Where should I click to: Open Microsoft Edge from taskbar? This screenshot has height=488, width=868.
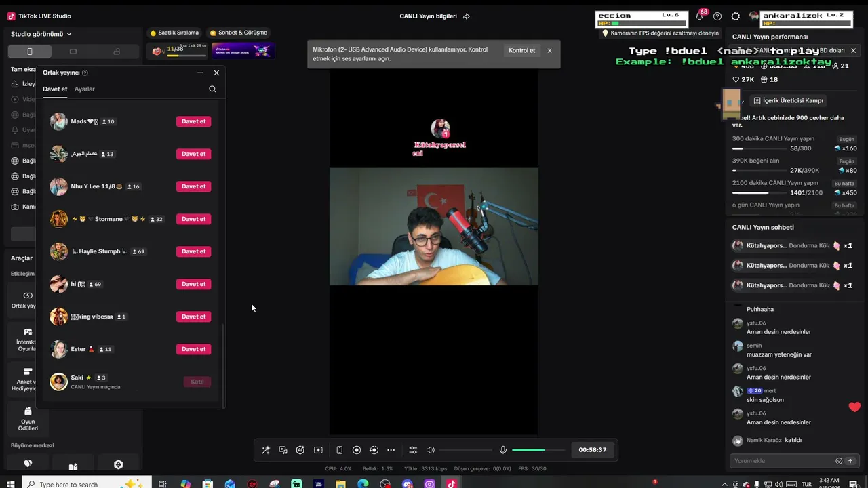pos(363,484)
